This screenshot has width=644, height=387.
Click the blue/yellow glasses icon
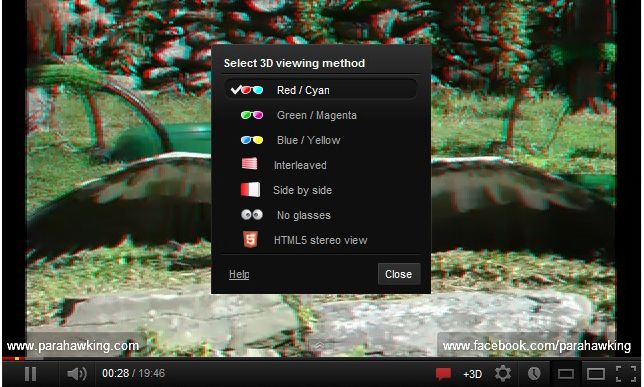[x=252, y=140]
